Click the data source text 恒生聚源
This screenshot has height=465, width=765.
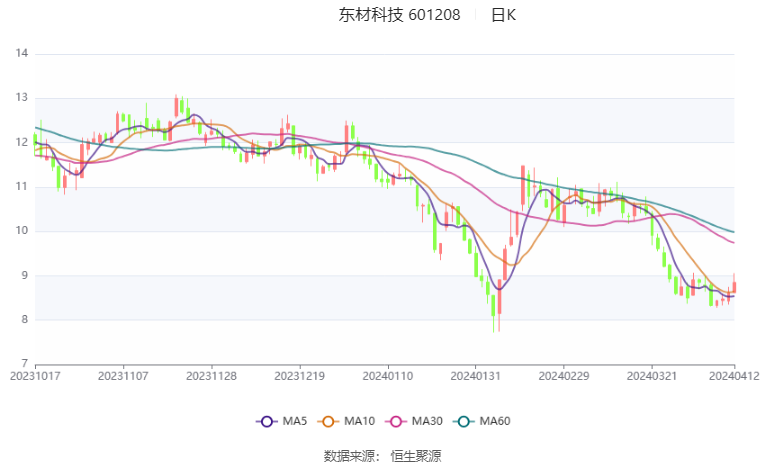tap(416, 456)
